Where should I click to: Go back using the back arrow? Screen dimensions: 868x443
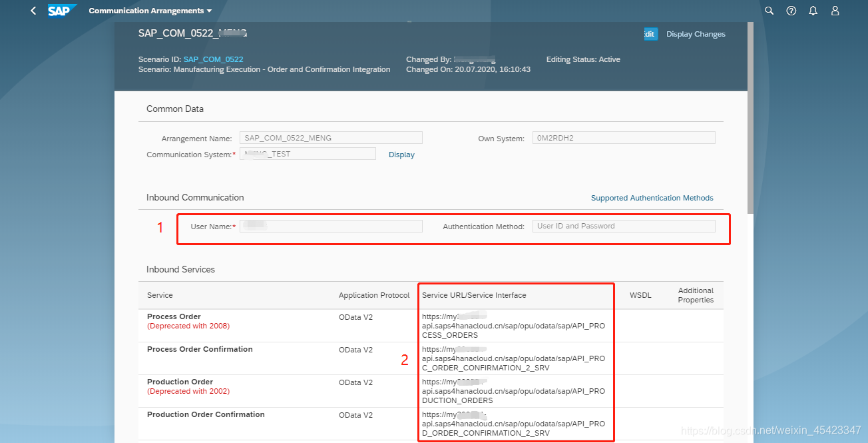[x=33, y=11]
